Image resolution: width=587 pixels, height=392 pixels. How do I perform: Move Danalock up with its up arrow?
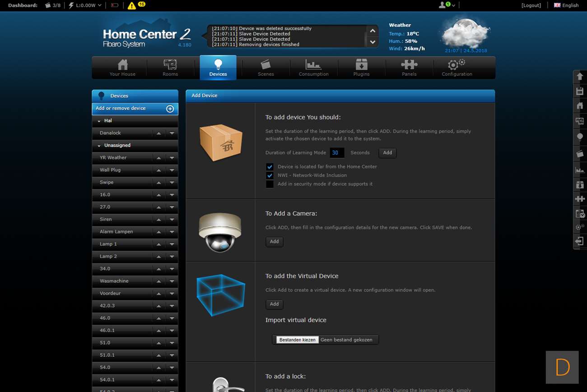click(159, 133)
